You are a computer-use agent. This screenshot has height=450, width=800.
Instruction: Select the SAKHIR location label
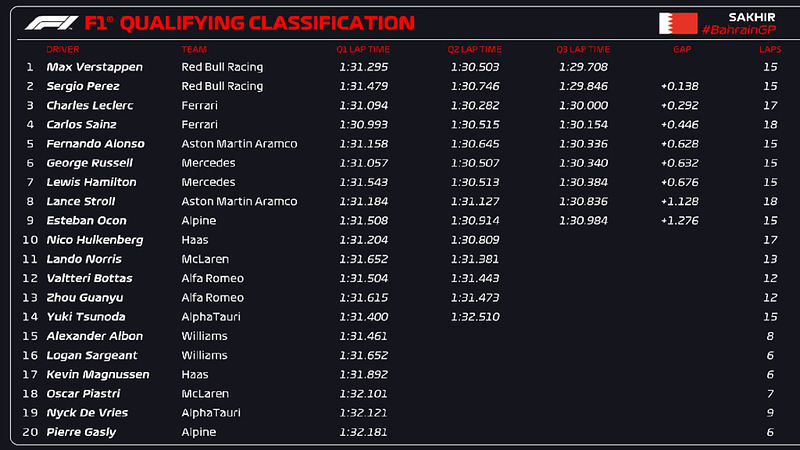[x=752, y=17]
